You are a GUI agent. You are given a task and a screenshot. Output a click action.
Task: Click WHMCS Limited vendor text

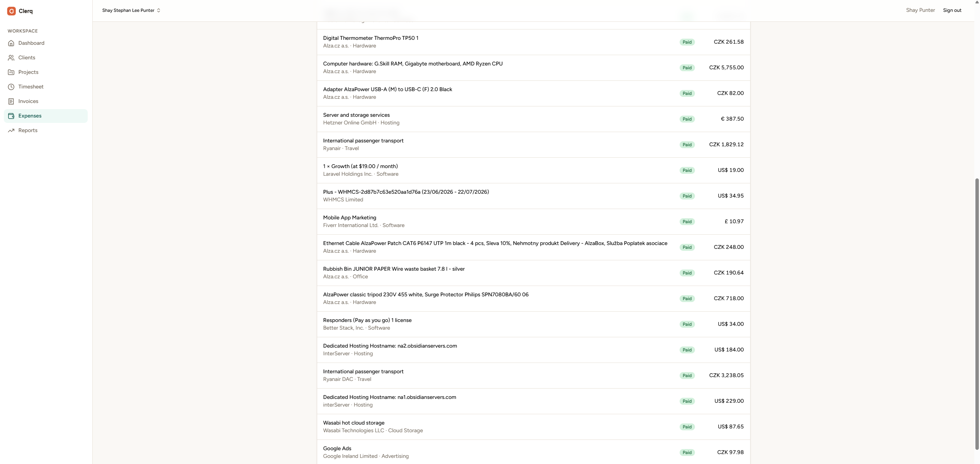[x=343, y=200]
